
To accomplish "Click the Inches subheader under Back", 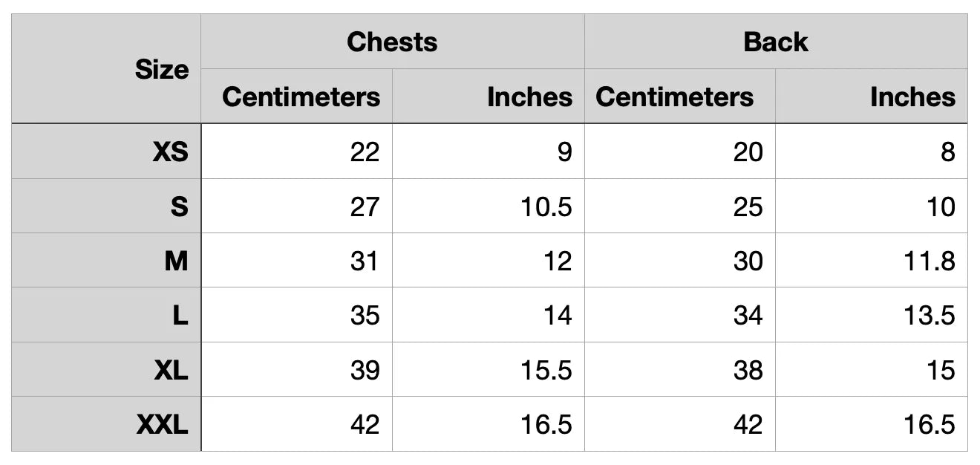I will pyautogui.click(x=912, y=97).
